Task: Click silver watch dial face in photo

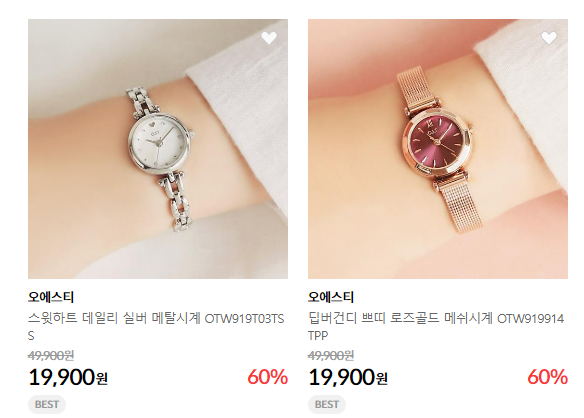Action: click(x=160, y=143)
